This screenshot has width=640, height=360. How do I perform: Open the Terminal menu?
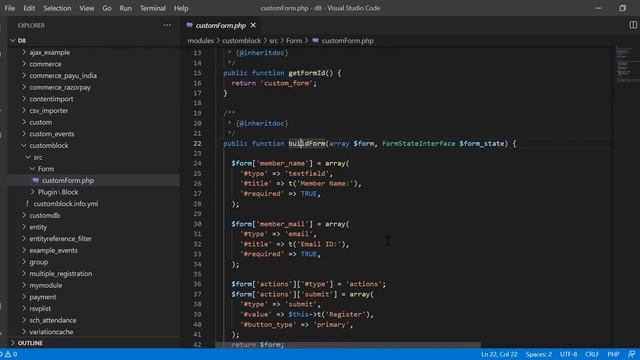(x=153, y=8)
